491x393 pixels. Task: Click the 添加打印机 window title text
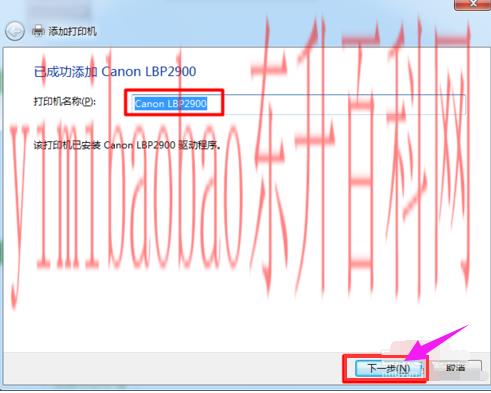tap(73, 31)
